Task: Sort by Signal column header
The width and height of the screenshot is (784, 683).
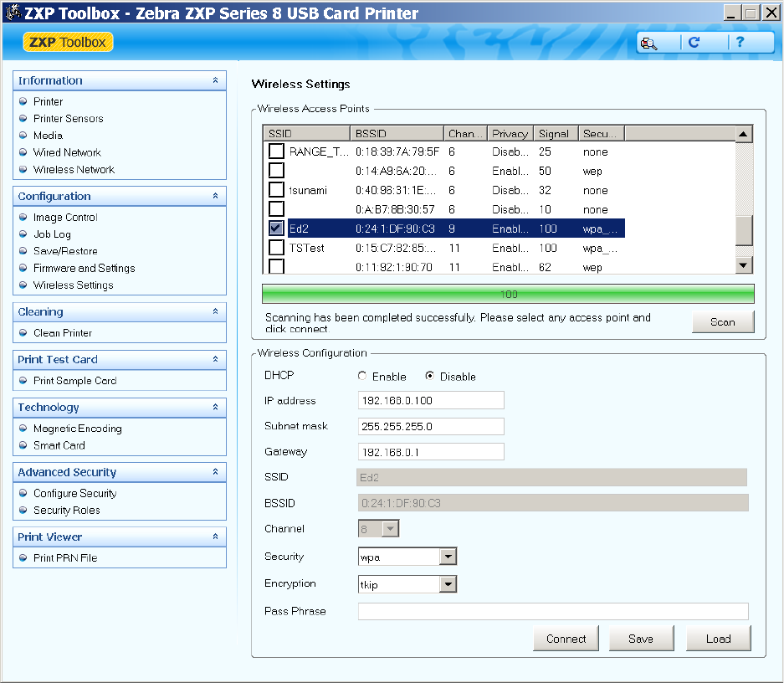Action: (556, 133)
